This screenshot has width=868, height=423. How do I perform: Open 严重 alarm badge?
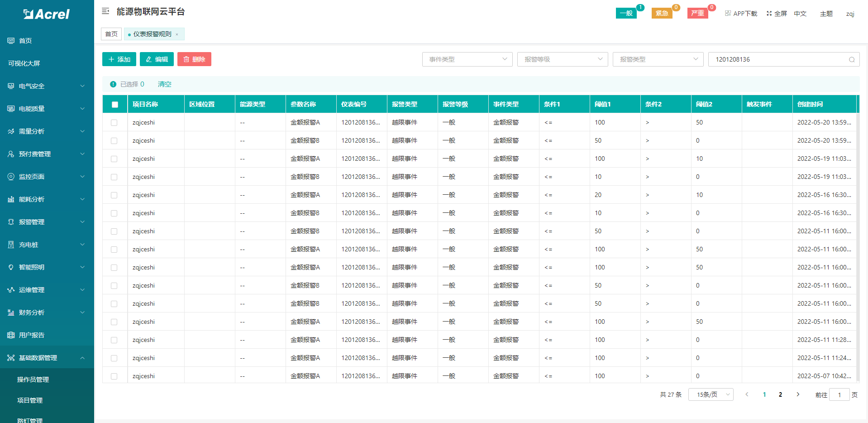tap(697, 13)
